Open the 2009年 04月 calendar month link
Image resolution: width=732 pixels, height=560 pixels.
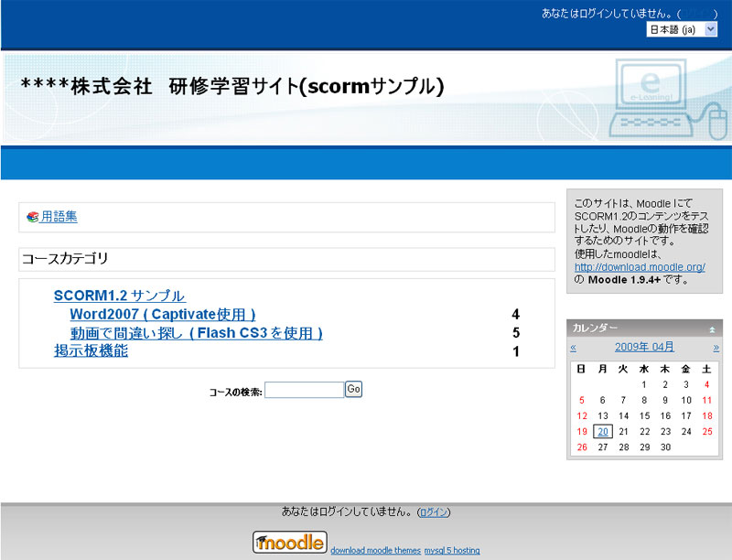[644, 347]
